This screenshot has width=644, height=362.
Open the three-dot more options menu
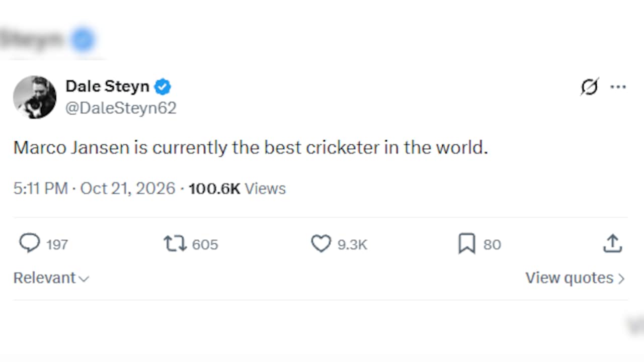point(618,87)
